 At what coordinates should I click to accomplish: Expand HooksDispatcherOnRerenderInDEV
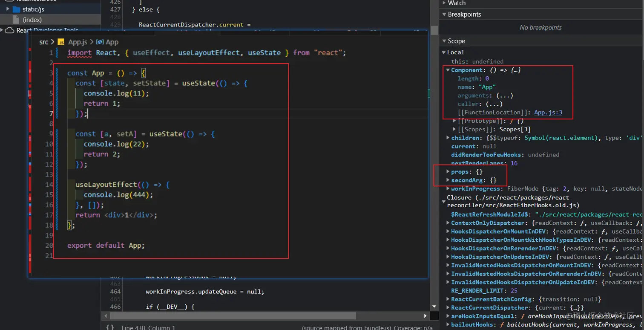448,248
